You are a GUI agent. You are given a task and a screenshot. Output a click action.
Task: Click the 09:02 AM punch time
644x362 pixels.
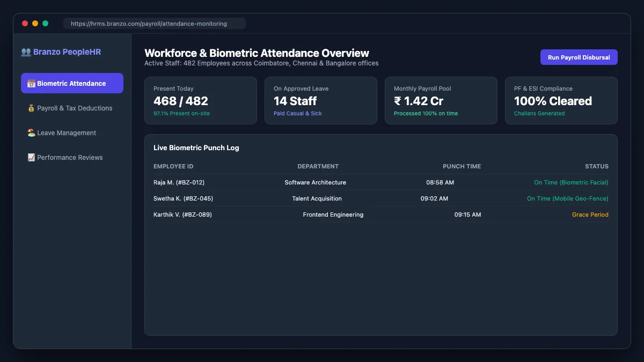click(x=434, y=198)
